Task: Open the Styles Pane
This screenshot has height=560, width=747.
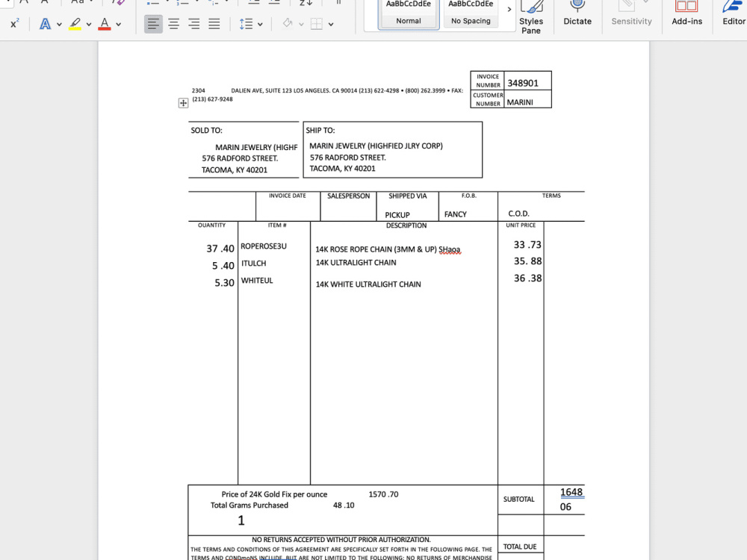Action: click(531, 17)
